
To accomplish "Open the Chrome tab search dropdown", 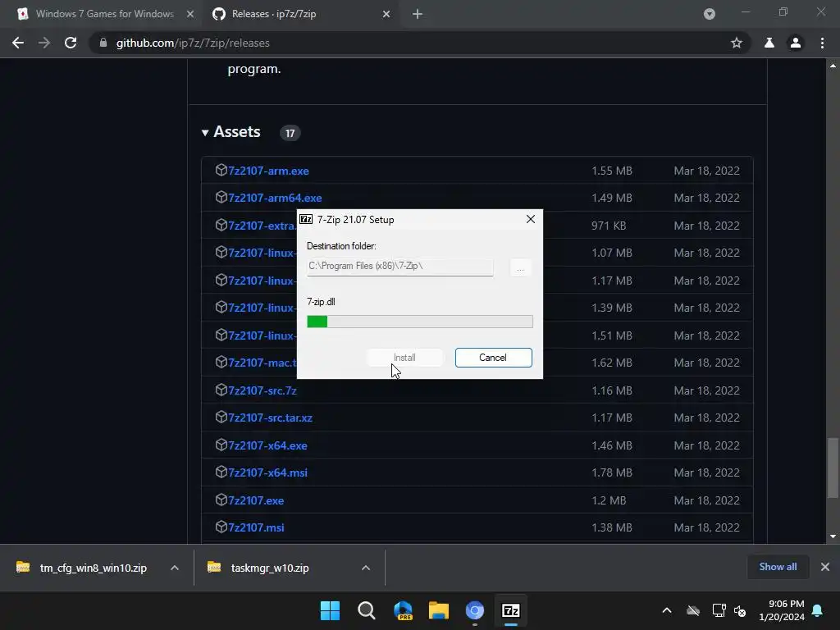I will pos(710,15).
